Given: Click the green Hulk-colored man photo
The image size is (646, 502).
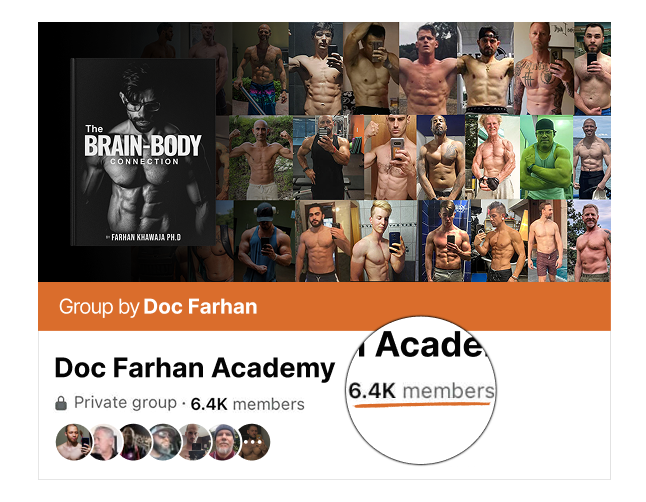Looking at the screenshot, I should (546, 157).
